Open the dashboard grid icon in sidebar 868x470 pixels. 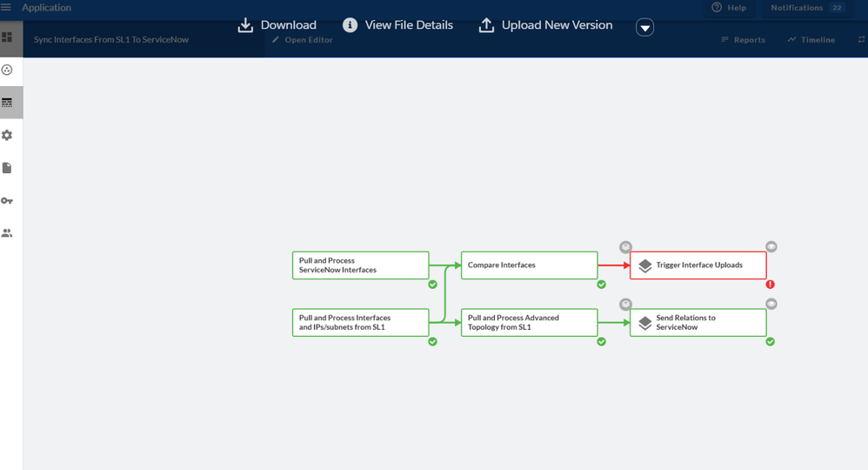[x=7, y=37]
